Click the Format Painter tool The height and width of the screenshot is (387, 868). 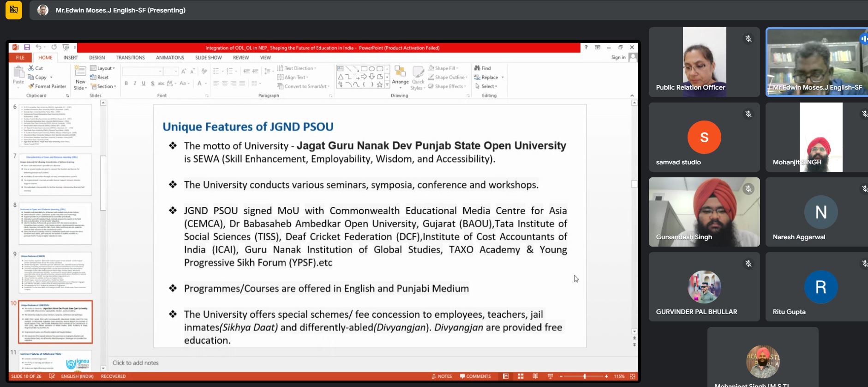[47, 86]
